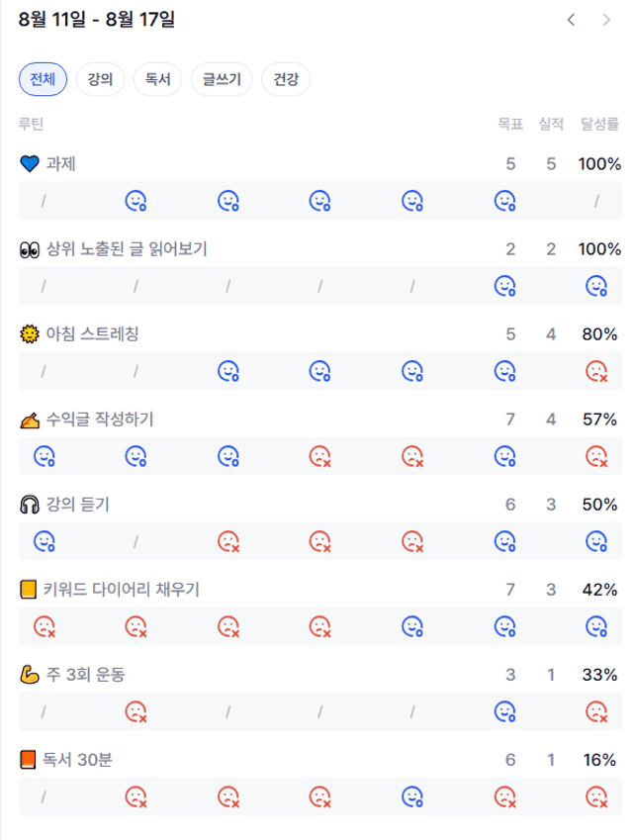Show only 건강 routines

click(286, 79)
